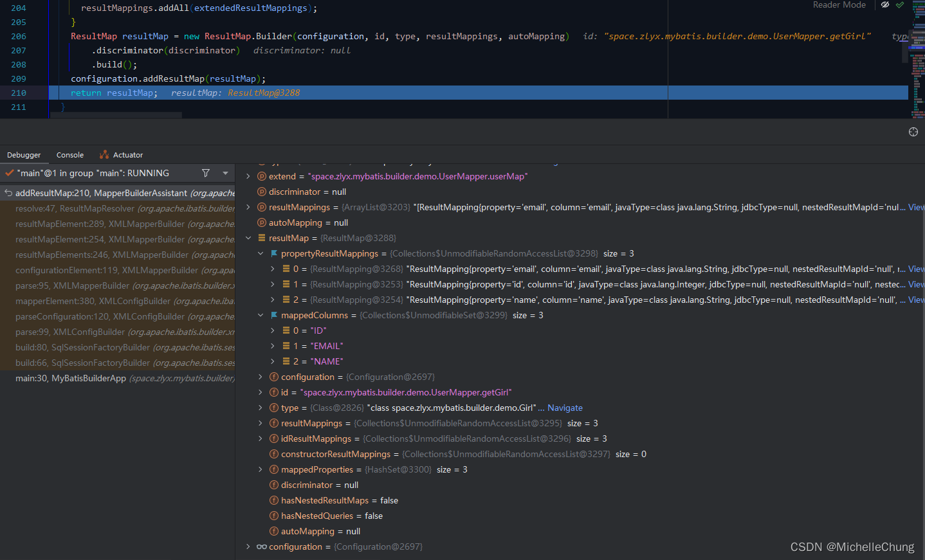Viewport: 925px width, 560px height.
Task: Open the threads filter icon
Action: coord(206,173)
